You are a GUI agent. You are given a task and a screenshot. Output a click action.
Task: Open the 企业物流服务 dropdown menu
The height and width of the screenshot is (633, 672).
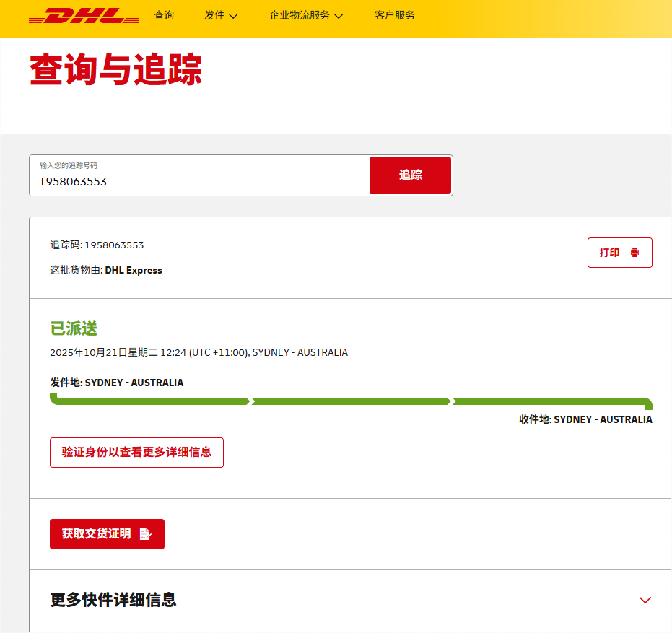click(x=300, y=15)
